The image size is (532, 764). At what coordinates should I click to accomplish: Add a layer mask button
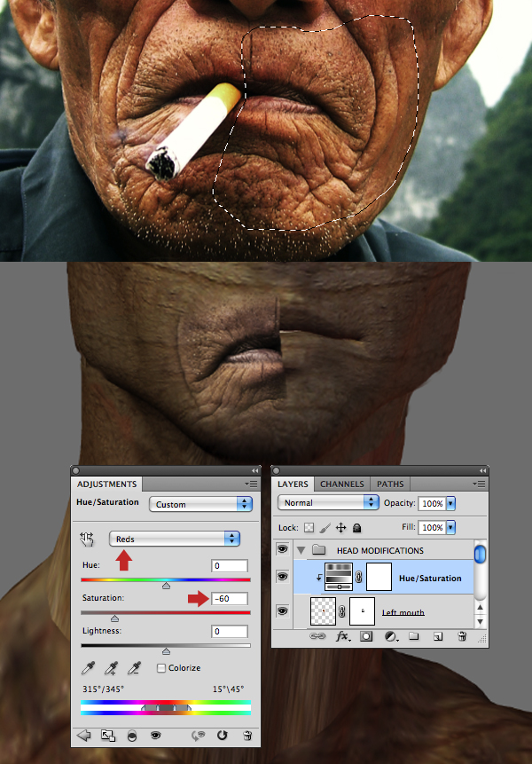tap(366, 636)
